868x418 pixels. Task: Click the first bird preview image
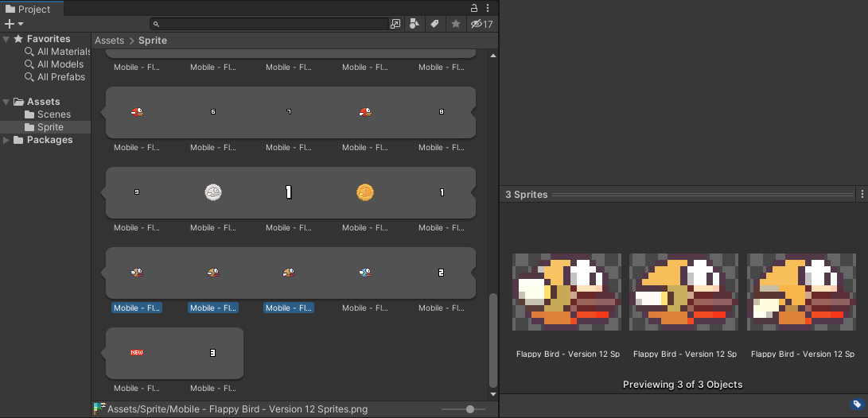[566, 292]
